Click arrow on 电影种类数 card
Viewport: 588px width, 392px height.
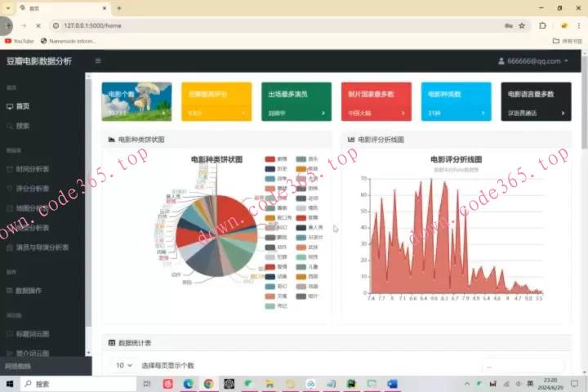pyautogui.click(x=483, y=113)
